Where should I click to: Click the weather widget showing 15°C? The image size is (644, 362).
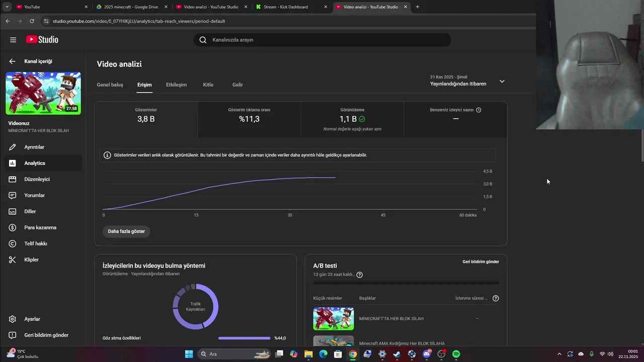click(23, 354)
